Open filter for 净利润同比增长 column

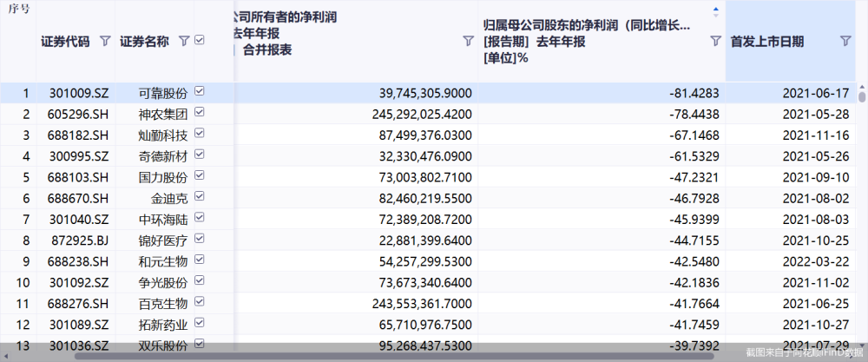pos(715,41)
